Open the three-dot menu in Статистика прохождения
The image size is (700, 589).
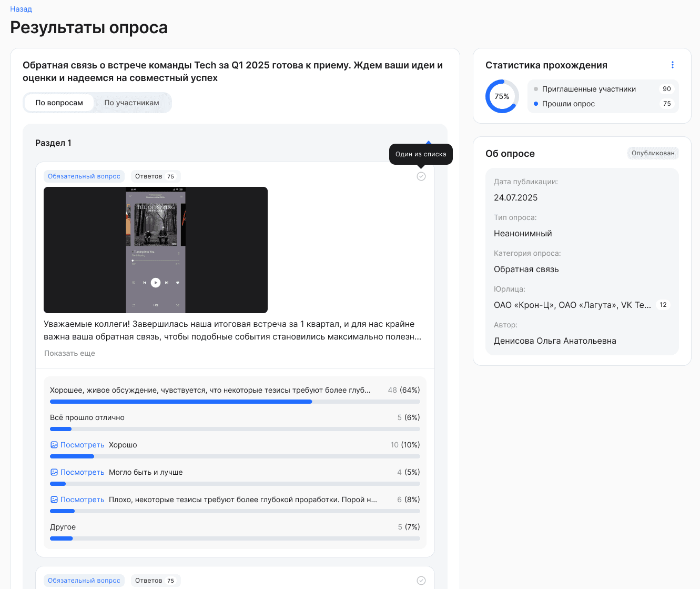(x=672, y=65)
